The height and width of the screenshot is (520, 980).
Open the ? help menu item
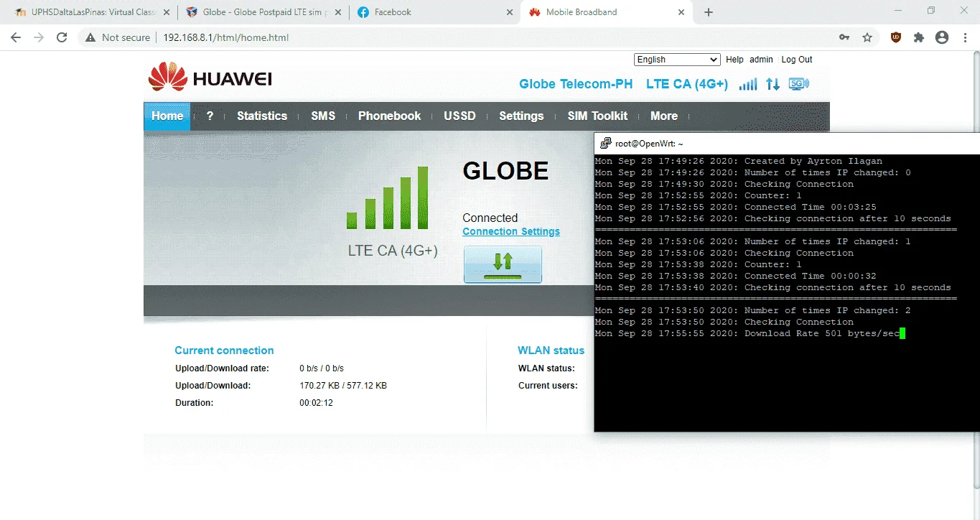[x=210, y=116]
